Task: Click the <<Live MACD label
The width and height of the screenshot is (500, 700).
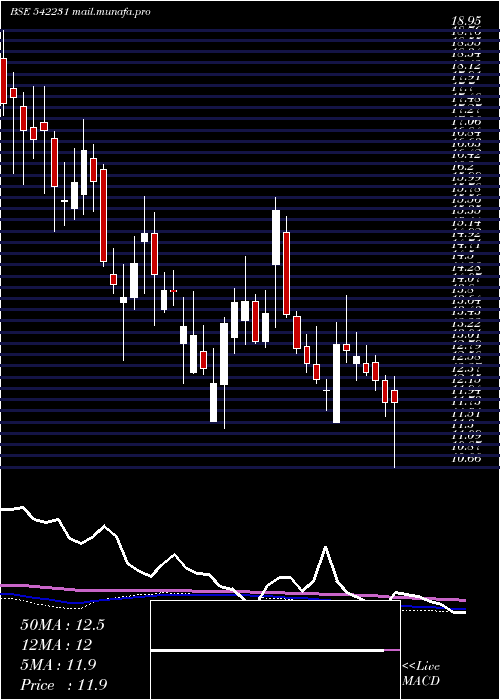Action: coord(421,673)
